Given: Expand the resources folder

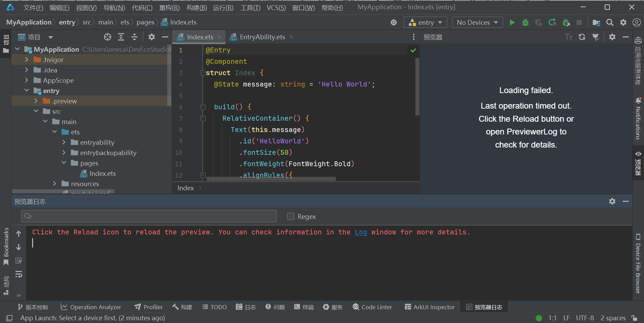Looking at the screenshot, I should tap(54, 184).
